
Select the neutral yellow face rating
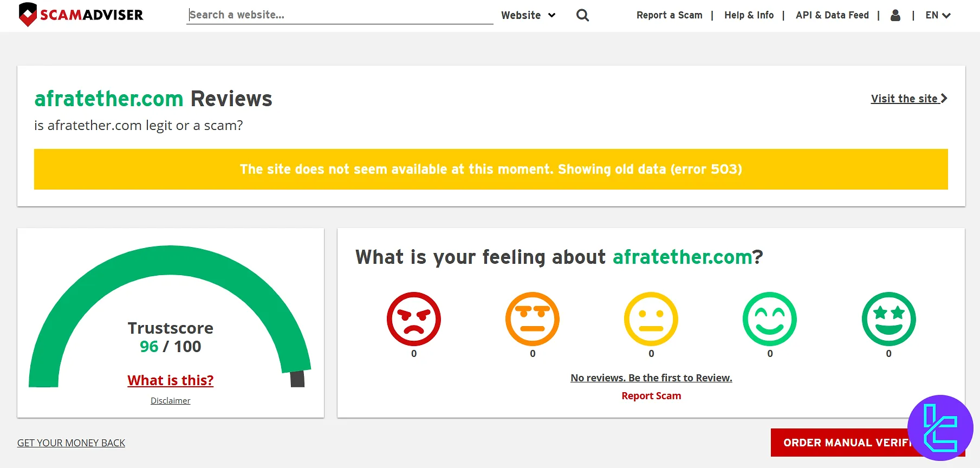click(651, 319)
